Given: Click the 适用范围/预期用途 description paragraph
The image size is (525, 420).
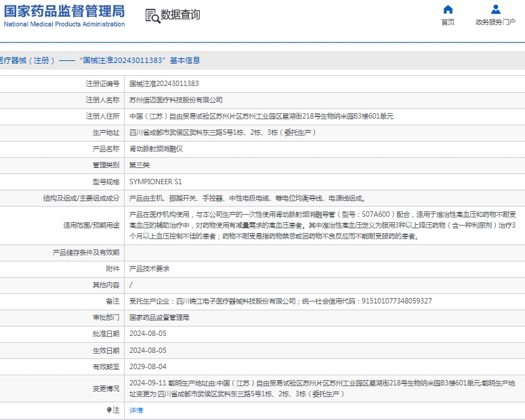Looking at the screenshot, I should (322, 225).
